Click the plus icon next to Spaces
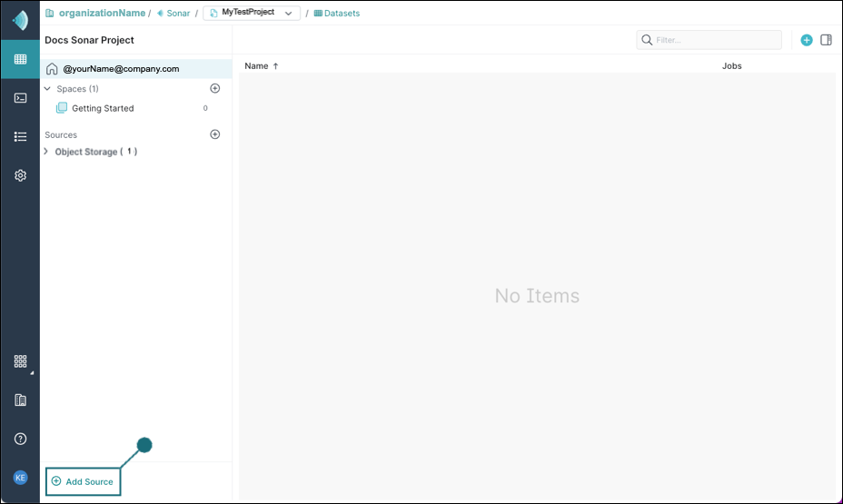The width and height of the screenshot is (843, 504). tap(215, 89)
